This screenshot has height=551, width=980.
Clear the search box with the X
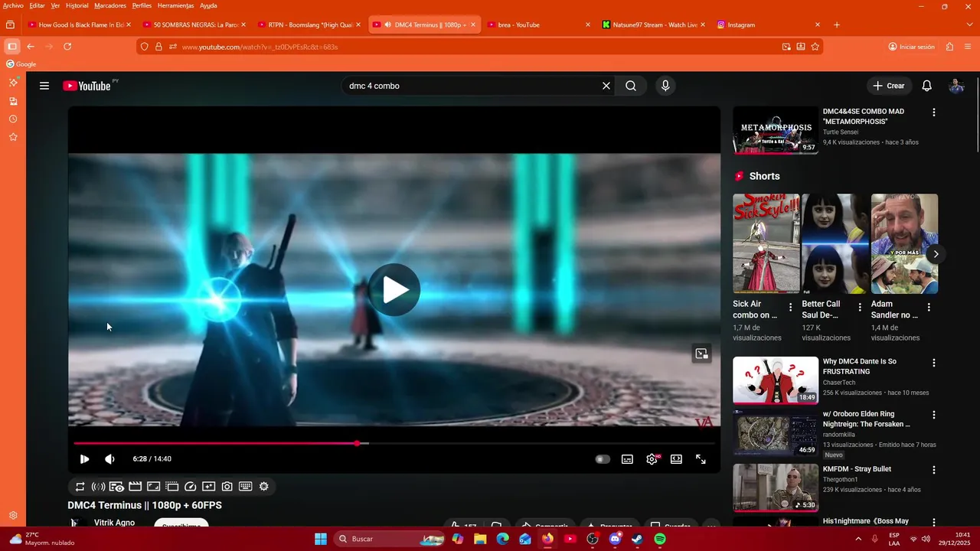click(606, 86)
